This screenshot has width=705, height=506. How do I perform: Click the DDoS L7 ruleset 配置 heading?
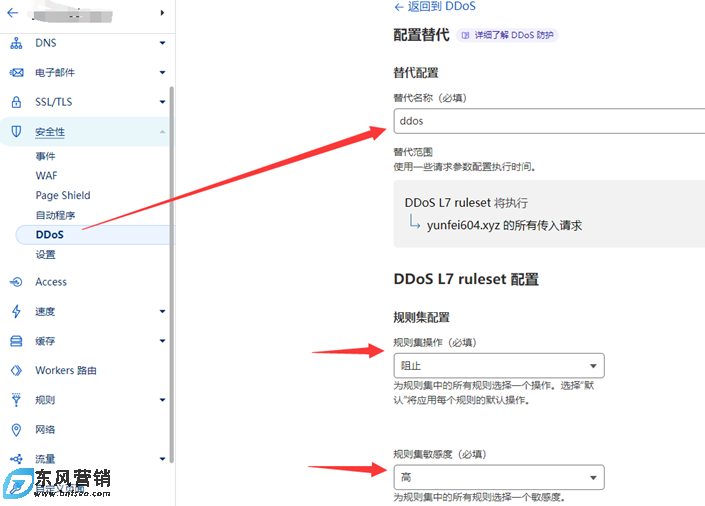466,279
